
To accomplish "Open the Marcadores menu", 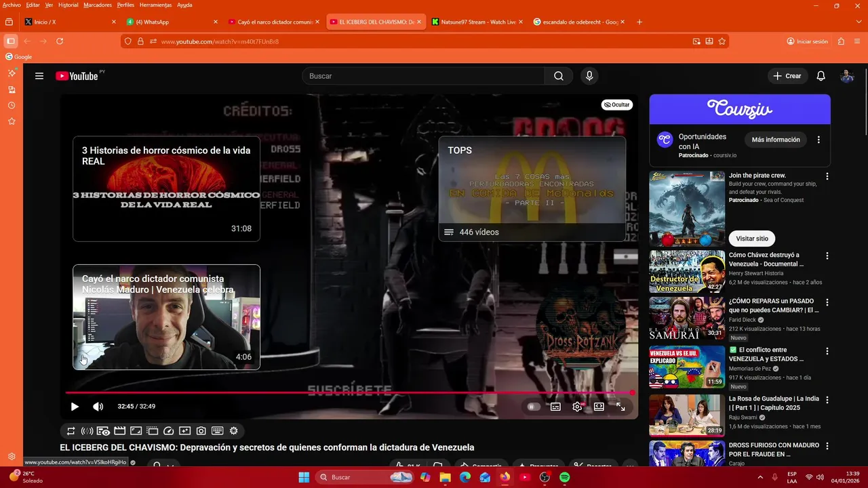I will click(98, 5).
